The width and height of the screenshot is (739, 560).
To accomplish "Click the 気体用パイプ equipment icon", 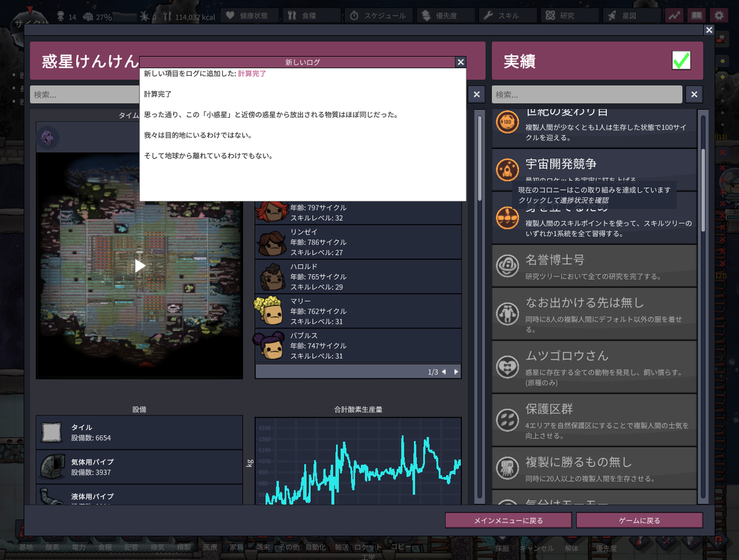I will [x=52, y=467].
